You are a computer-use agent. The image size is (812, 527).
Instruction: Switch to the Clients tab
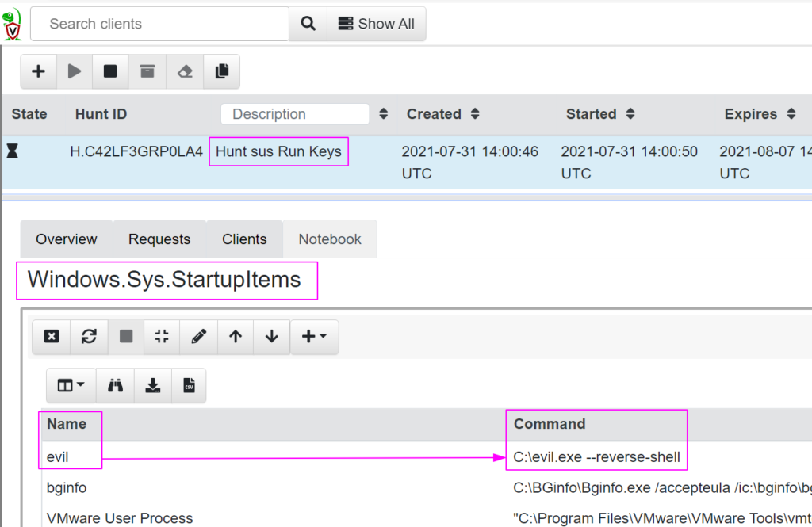coord(244,239)
